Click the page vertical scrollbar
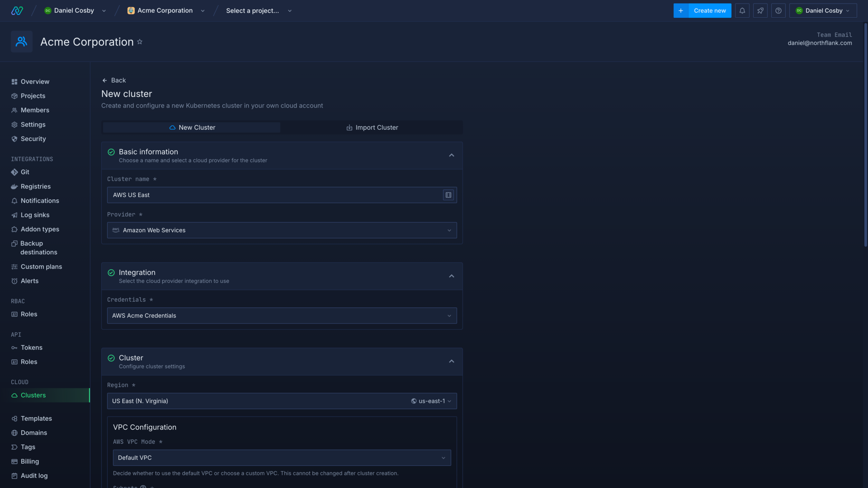The width and height of the screenshot is (868, 488). pos(865,135)
